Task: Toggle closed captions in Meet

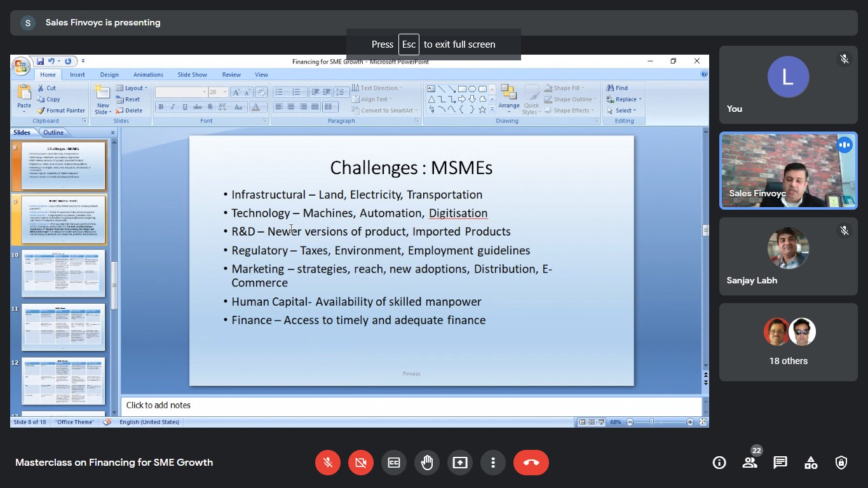Action: pos(394,463)
